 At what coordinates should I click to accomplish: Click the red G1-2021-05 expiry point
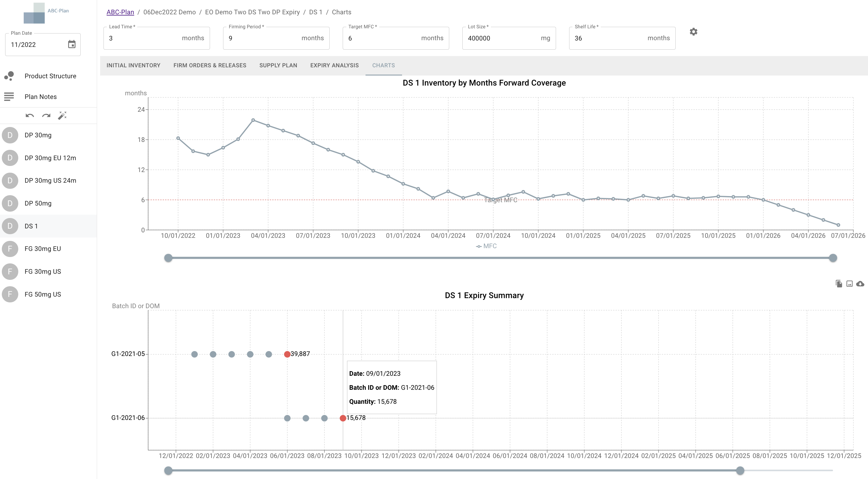(x=287, y=354)
